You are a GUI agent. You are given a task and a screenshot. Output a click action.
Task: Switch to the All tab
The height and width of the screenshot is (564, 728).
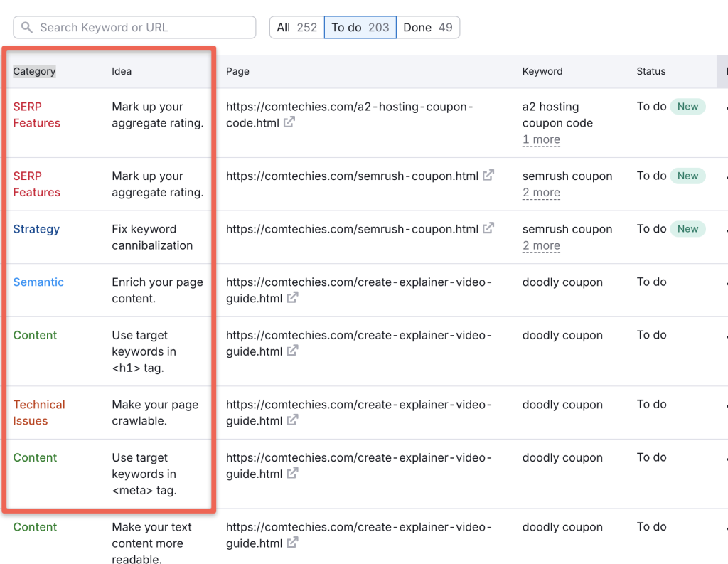(x=296, y=27)
